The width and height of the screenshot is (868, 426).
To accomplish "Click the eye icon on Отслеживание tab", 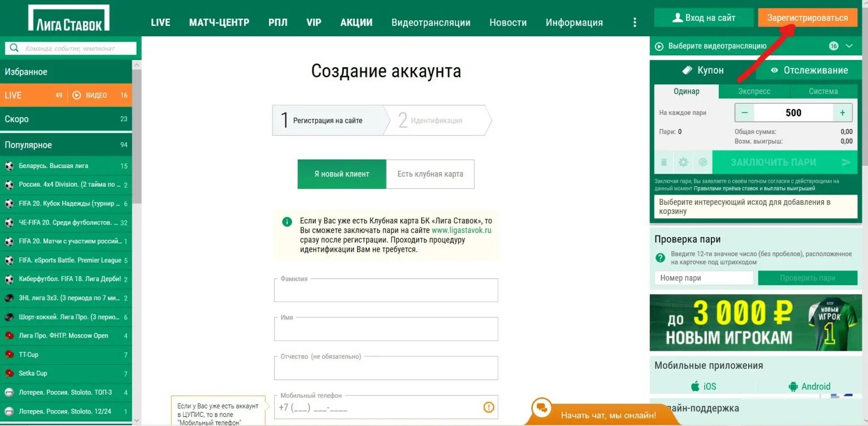I will click(x=774, y=70).
